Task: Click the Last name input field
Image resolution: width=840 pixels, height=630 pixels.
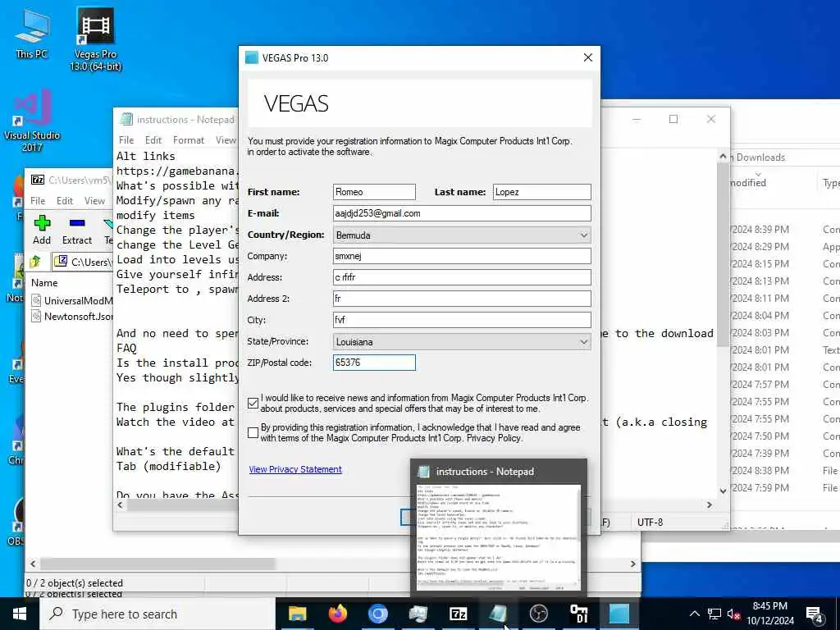Action: click(x=541, y=192)
